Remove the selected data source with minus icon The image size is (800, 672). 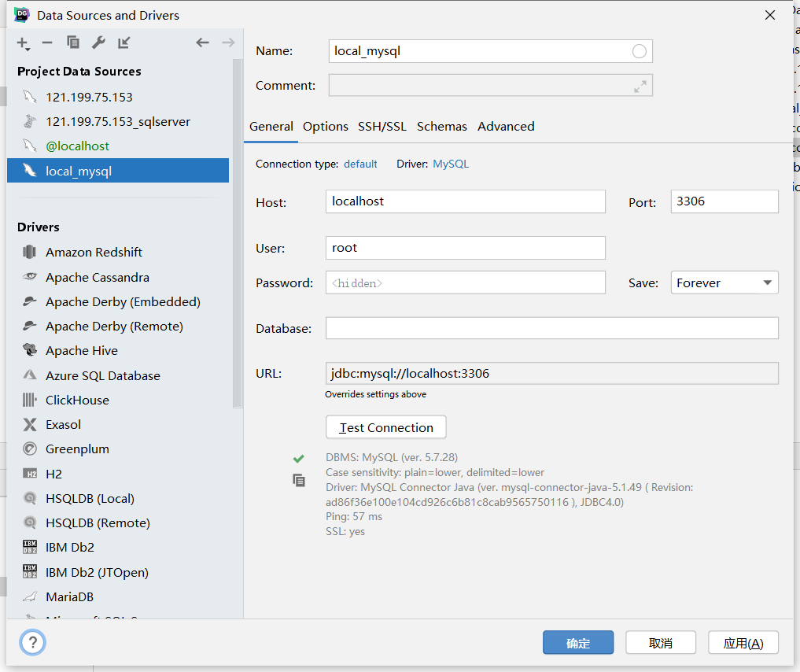[47, 42]
